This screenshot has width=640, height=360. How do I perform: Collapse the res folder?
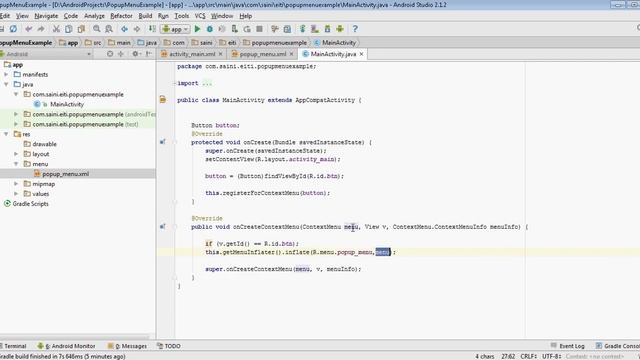[x=6, y=134]
